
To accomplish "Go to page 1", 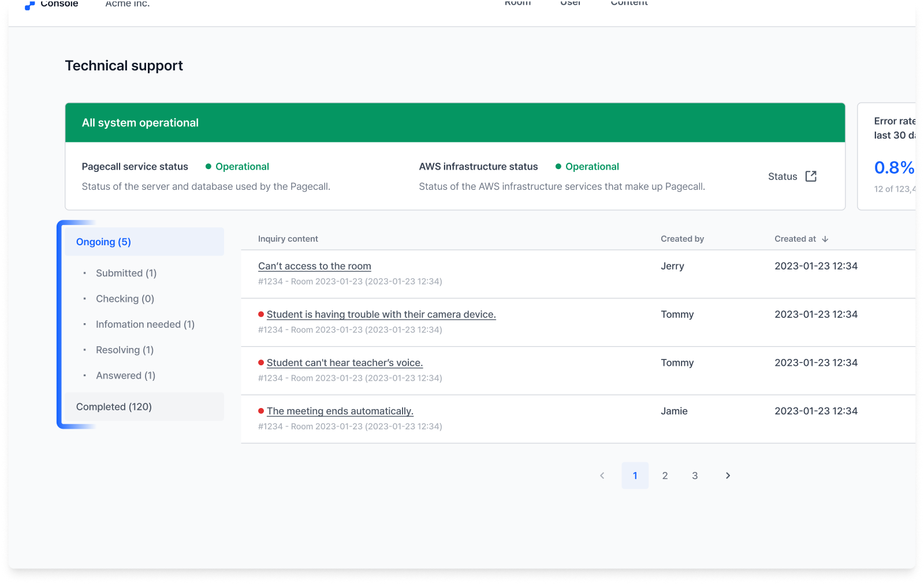I will click(x=635, y=476).
